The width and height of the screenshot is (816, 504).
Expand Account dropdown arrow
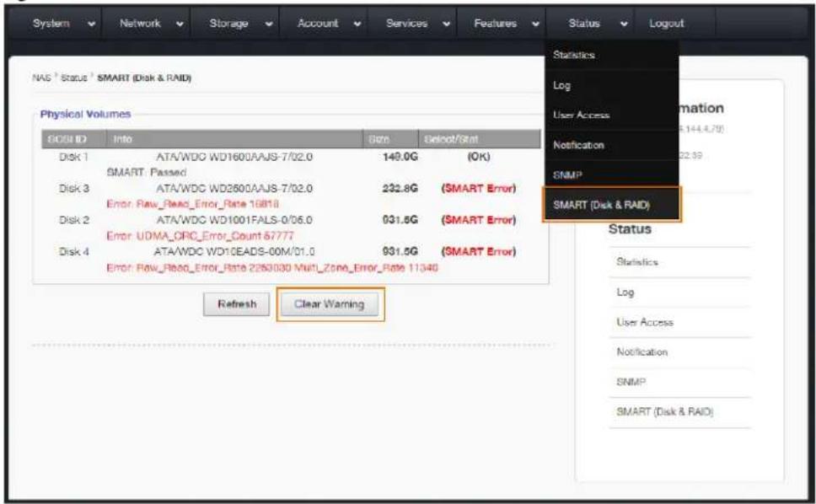(x=357, y=24)
